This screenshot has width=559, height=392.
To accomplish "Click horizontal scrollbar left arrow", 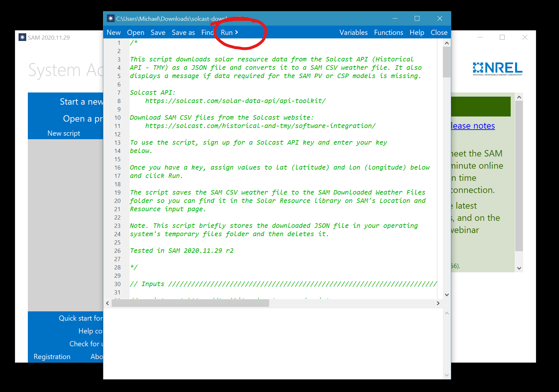I will pyautogui.click(x=108, y=303).
